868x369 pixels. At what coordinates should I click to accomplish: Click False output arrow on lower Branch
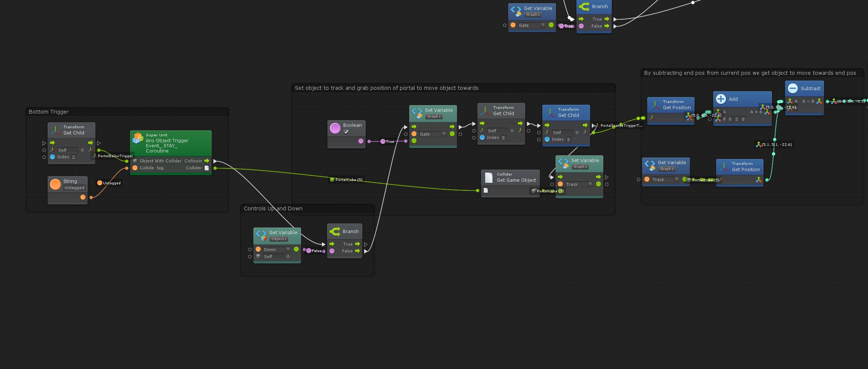[358, 251]
